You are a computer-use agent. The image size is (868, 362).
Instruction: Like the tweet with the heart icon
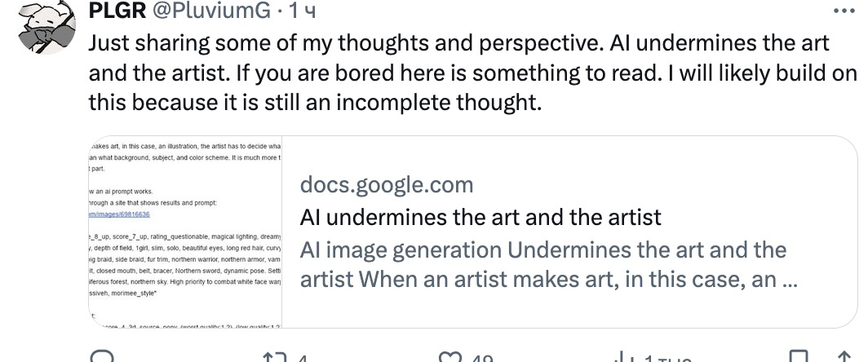pos(450,357)
